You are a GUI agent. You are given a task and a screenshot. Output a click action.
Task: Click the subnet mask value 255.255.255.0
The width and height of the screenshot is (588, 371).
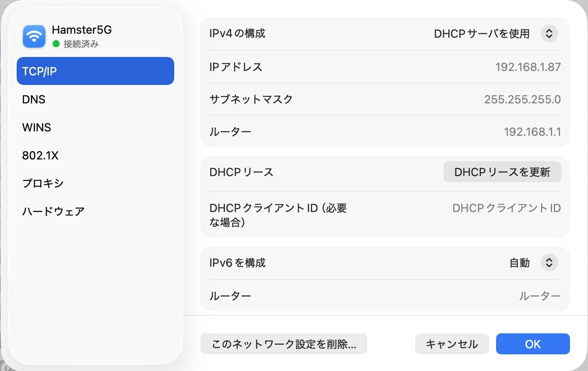(x=522, y=99)
